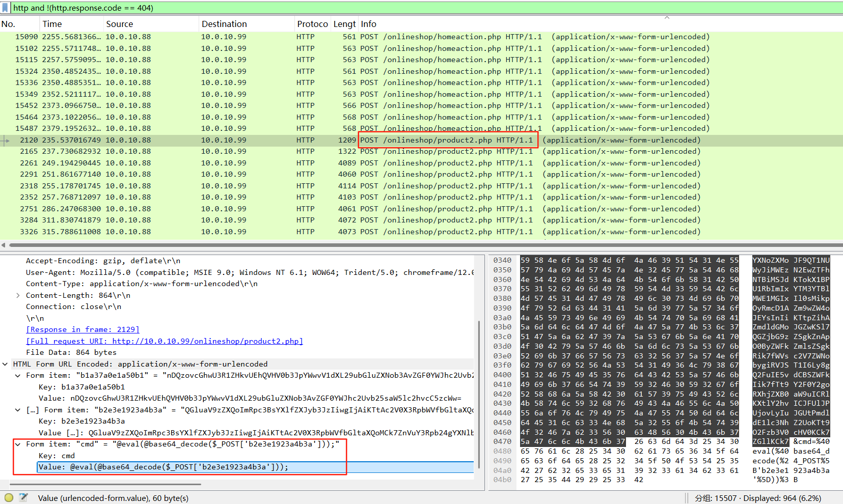Sort by the Protocol column header
The height and width of the screenshot is (504, 843).
pos(312,24)
